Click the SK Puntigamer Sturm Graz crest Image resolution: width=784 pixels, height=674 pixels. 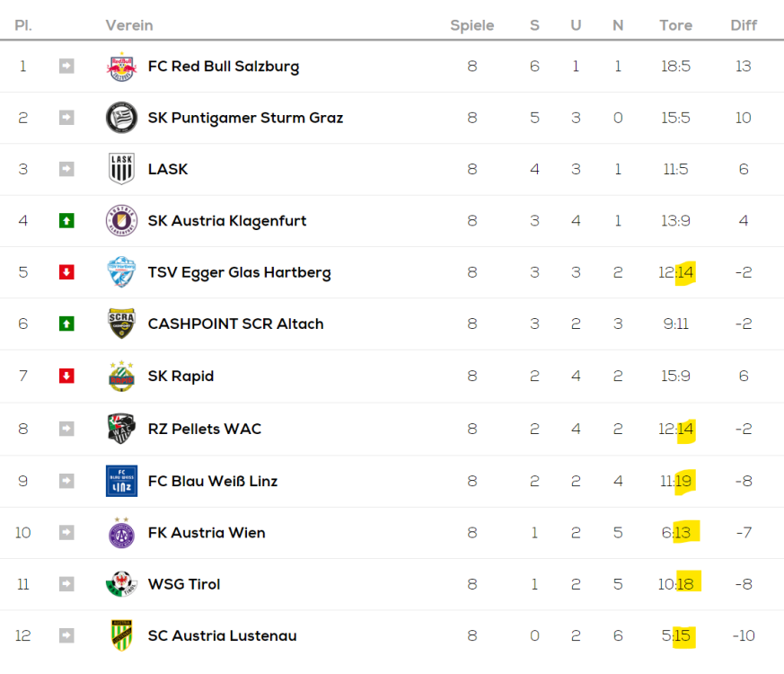coord(121,118)
